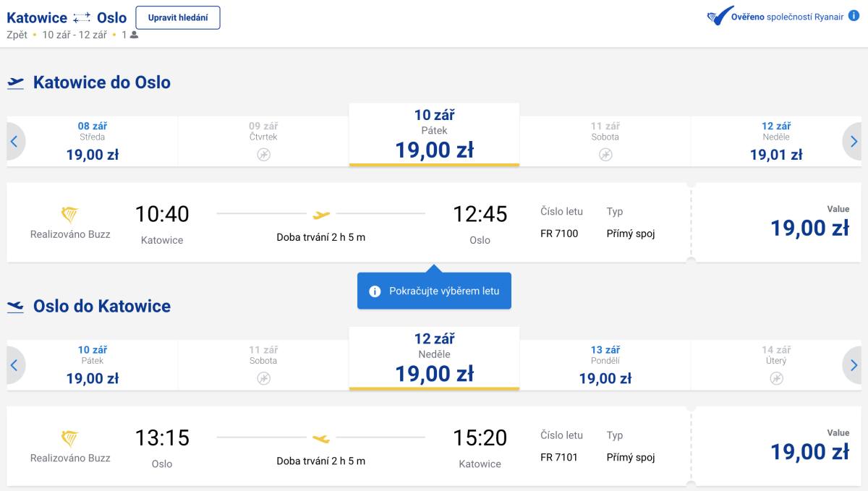This screenshot has width=868, height=491.
Task: Open the Upravit hledání search editor
Action: coord(178,18)
